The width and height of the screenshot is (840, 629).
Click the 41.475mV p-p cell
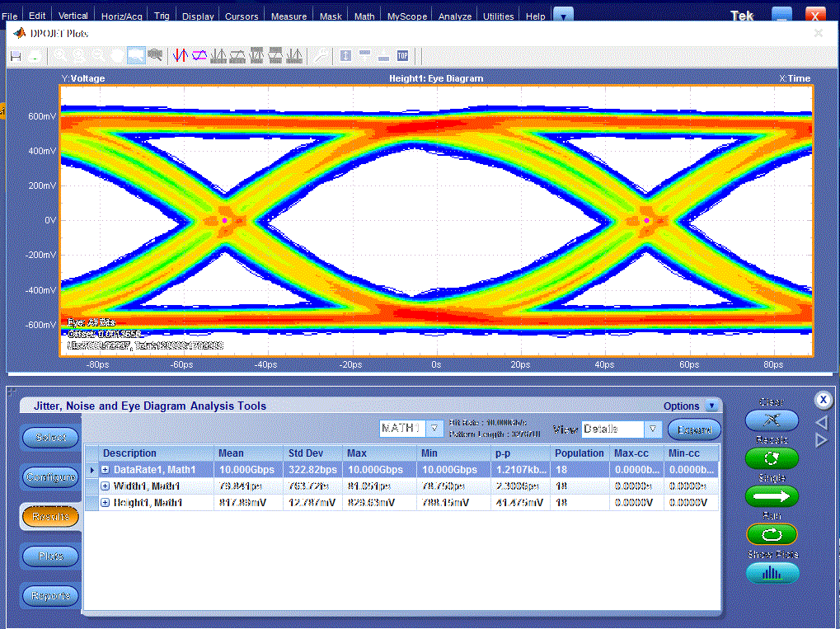521,503
